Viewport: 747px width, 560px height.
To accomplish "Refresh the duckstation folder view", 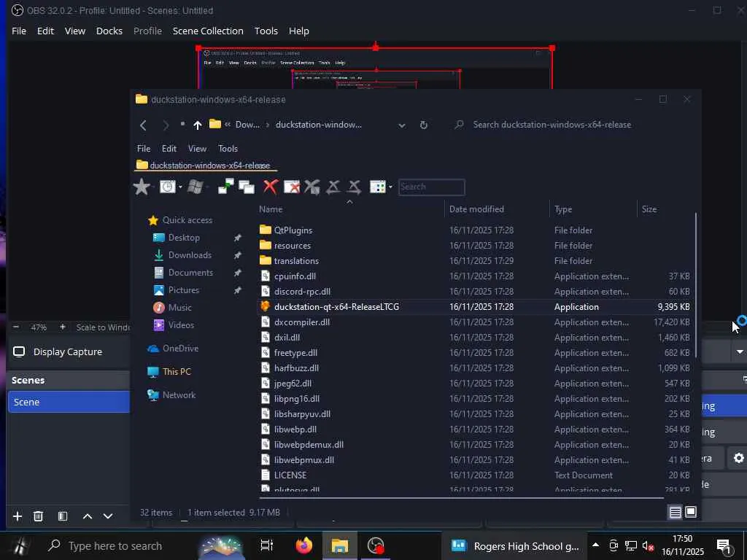I will [x=424, y=125].
